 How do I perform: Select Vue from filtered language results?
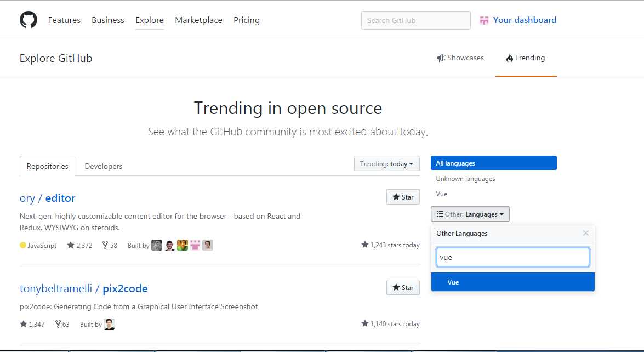[x=513, y=282]
